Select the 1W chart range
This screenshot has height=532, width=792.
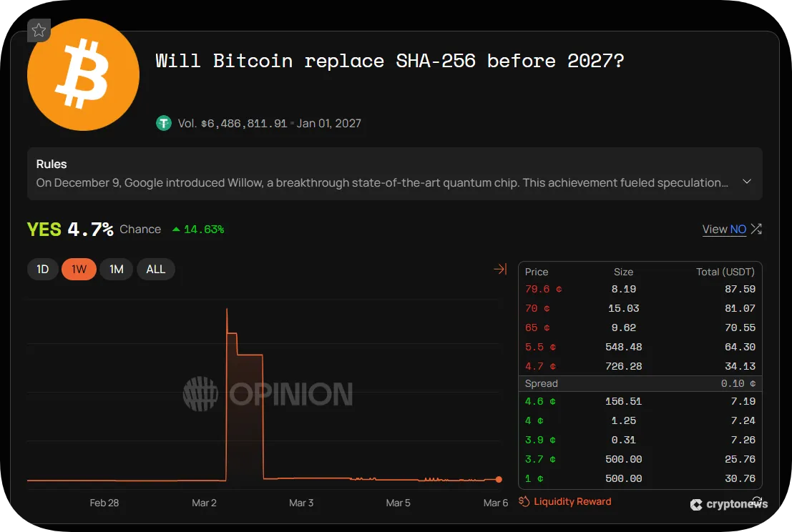pos(79,269)
